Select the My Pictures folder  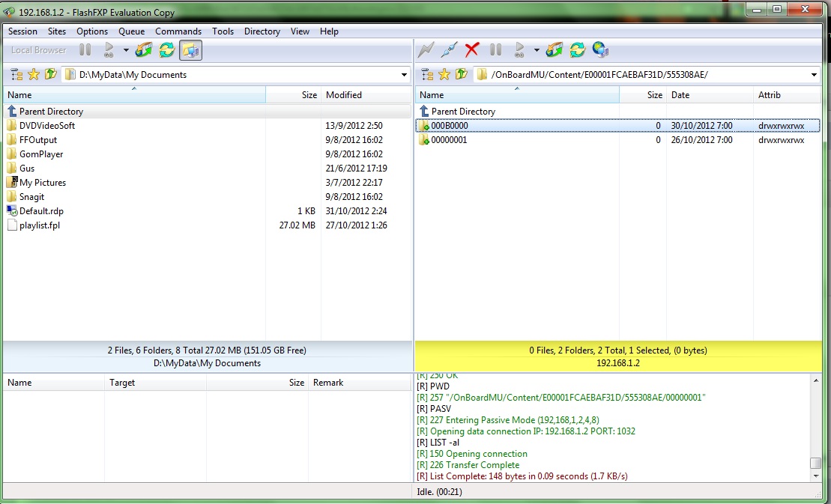coord(208,183)
